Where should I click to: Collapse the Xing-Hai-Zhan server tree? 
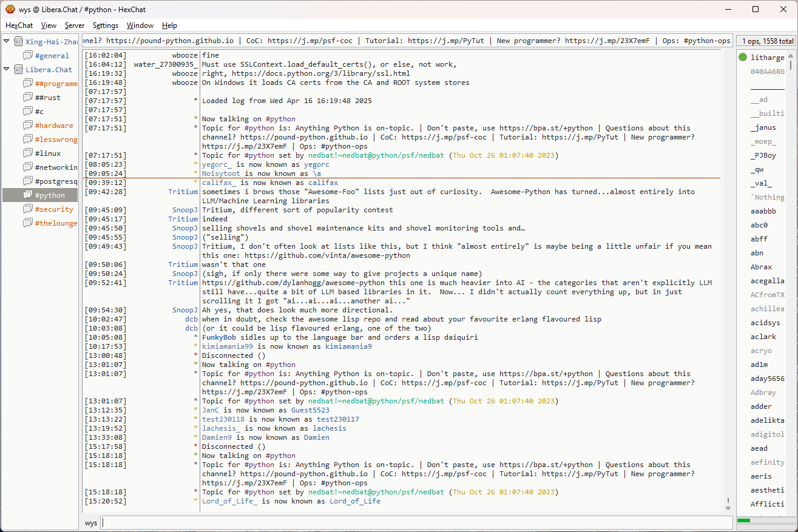tap(7, 41)
